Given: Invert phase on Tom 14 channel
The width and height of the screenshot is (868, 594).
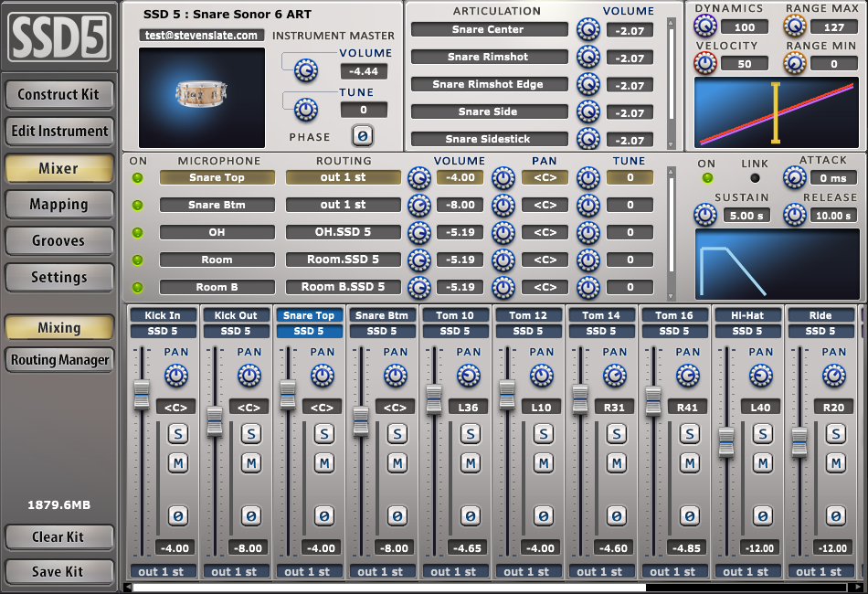Looking at the screenshot, I should pyautogui.click(x=616, y=516).
